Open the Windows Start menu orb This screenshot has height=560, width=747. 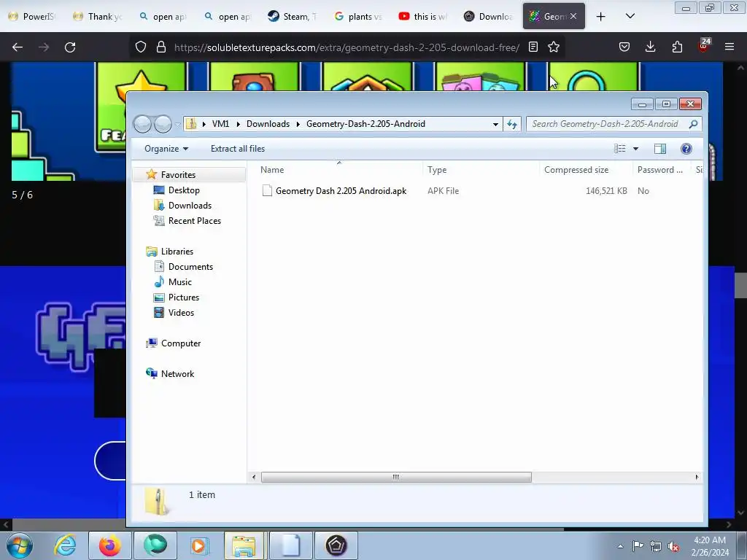[20, 545]
